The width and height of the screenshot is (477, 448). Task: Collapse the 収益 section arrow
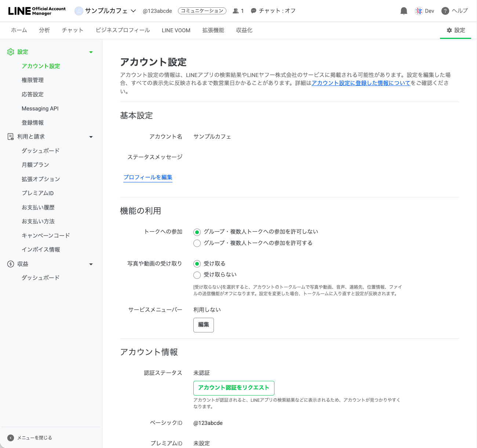coord(91,264)
